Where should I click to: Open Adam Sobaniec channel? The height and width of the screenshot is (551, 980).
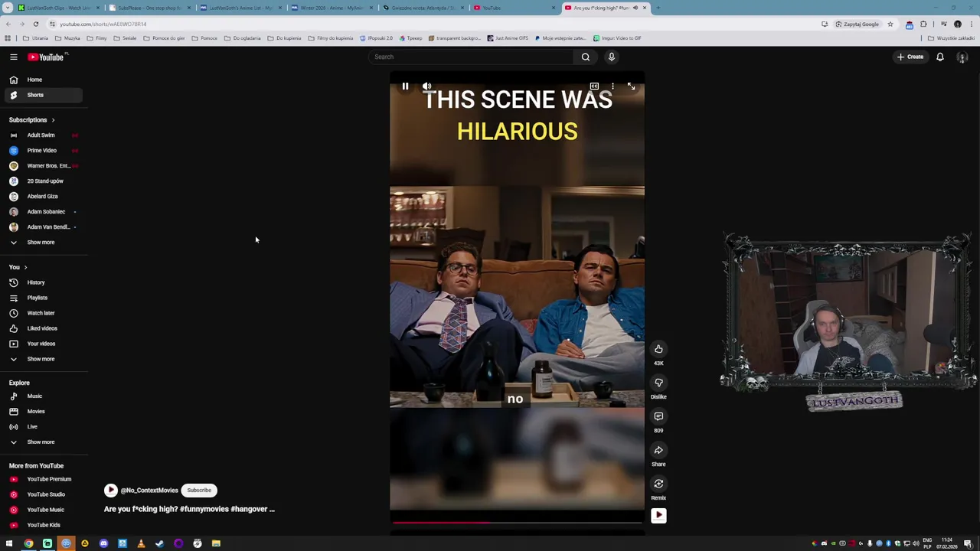point(42,212)
